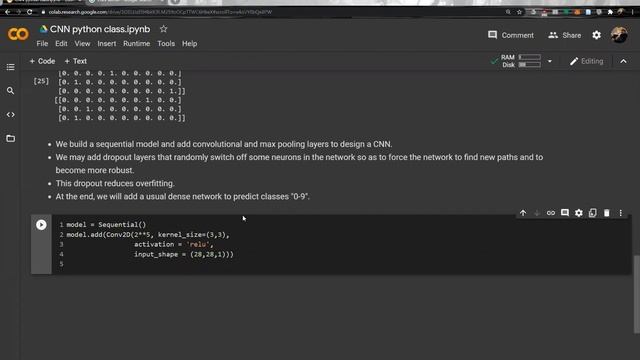Image resolution: width=640 pixels, height=360 pixels.
Task: Mirror cell in tab icon
Action: (593, 213)
